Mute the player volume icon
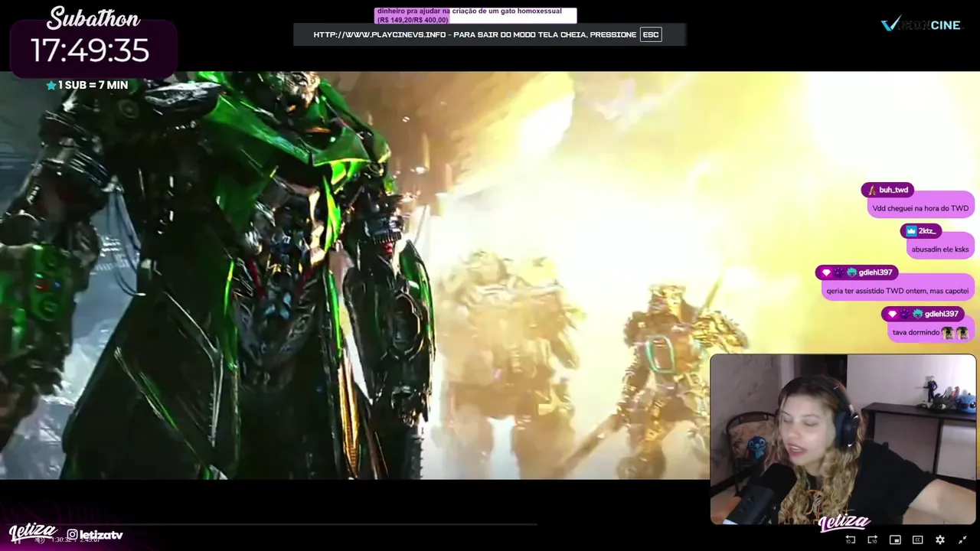 click(39, 540)
